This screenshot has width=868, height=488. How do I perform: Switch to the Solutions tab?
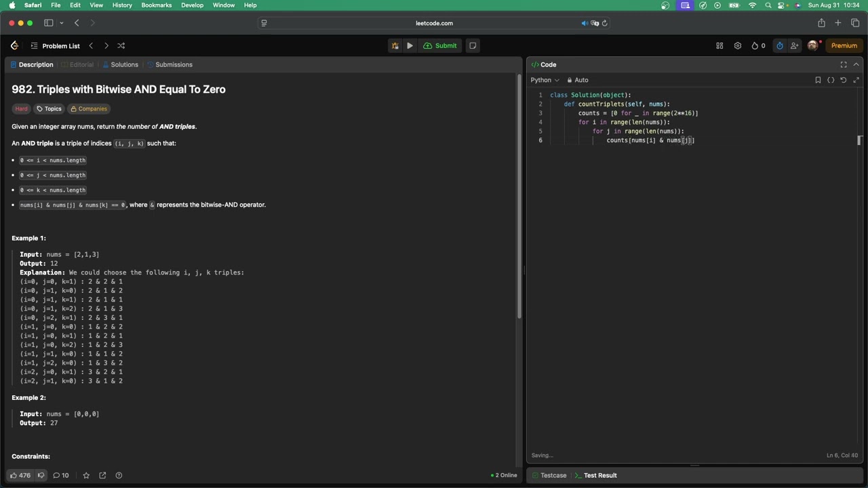coord(120,64)
